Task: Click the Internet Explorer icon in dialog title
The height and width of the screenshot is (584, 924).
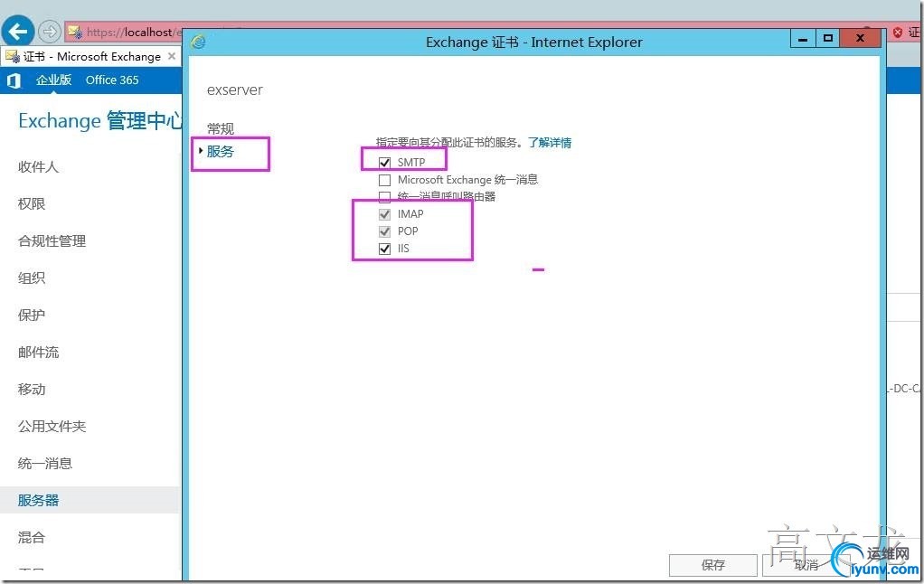Action: (199, 42)
